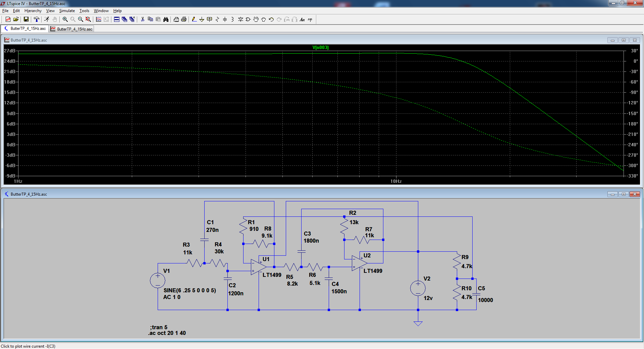Image resolution: width=644 pixels, height=349 pixels.
Task: Open the File menu
Action: [x=5, y=11]
